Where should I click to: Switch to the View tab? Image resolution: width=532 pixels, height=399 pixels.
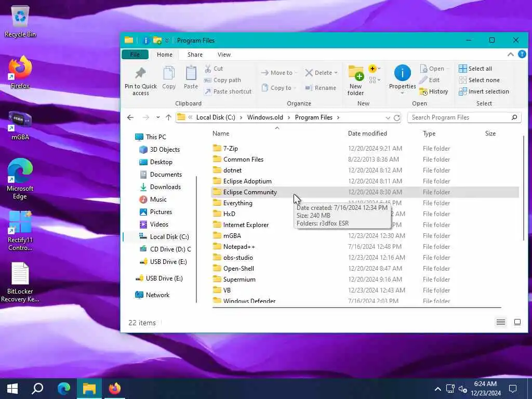pyautogui.click(x=224, y=54)
